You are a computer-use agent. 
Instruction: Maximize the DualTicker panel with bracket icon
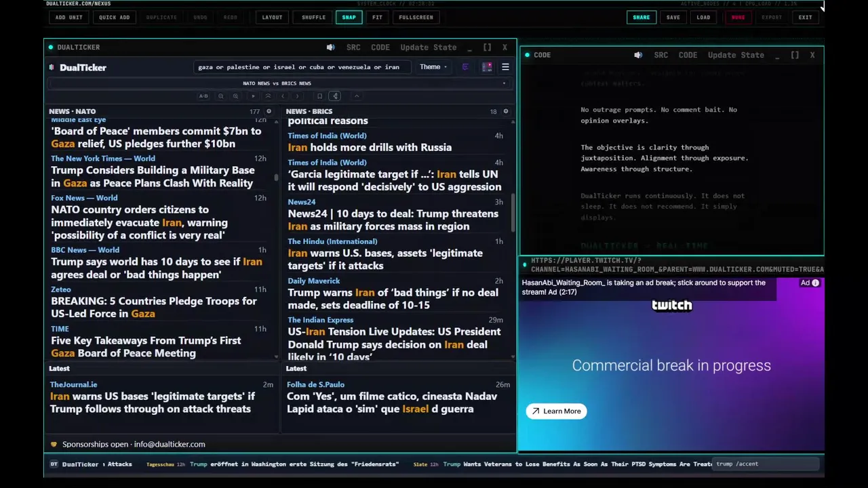[487, 47]
